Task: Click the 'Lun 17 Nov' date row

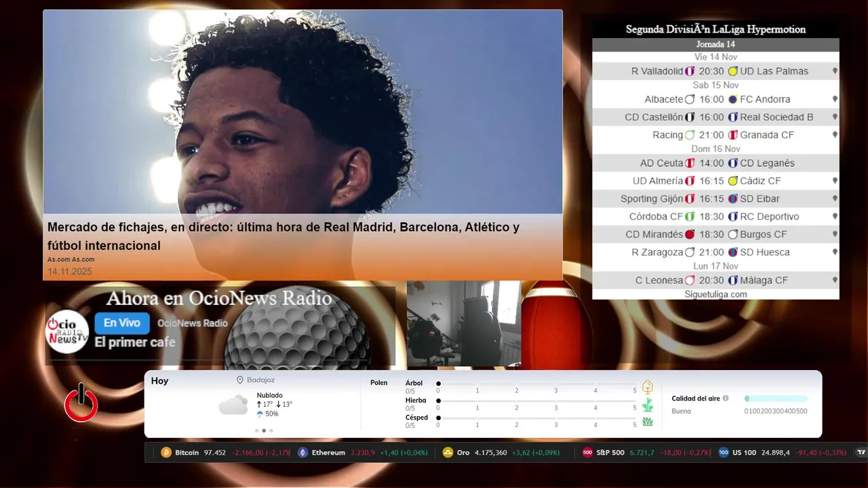Action: pos(715,266)
